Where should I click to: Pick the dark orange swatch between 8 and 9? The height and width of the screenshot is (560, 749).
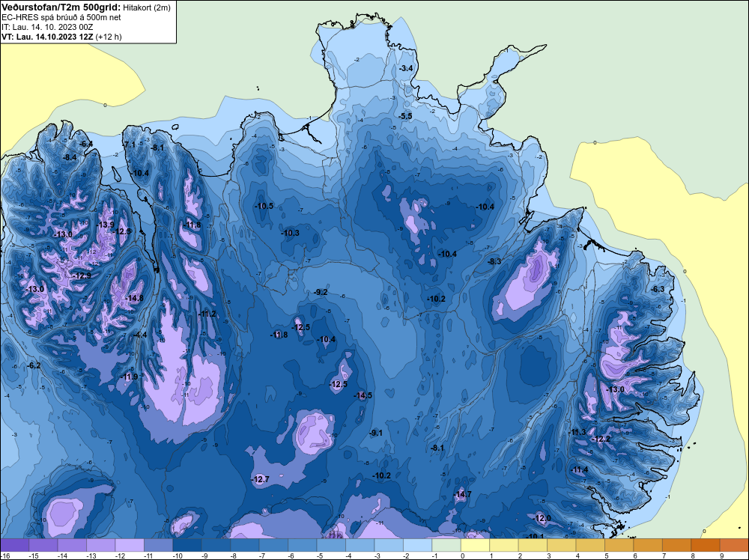tap(706, 545)
